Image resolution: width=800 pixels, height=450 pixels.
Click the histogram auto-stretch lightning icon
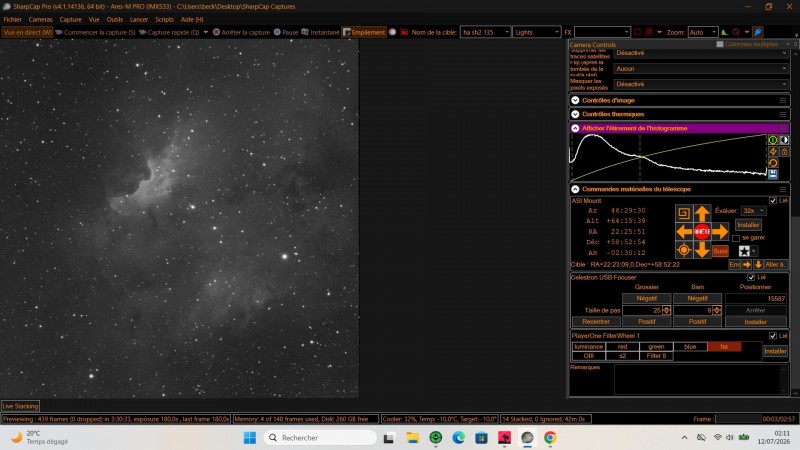click(x=773, y=152)
